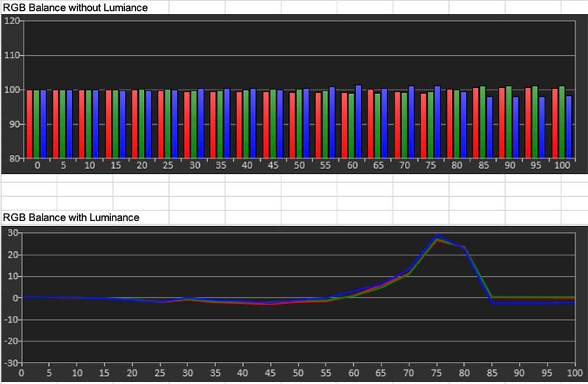
Task: Select the tall blue bar at 60
Action: (x=359, y=121)
